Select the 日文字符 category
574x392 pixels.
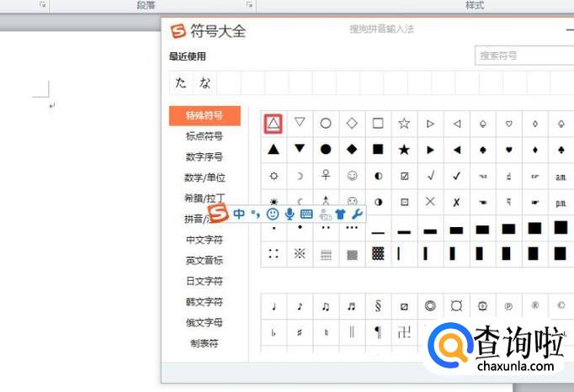[x=205, y=281]
